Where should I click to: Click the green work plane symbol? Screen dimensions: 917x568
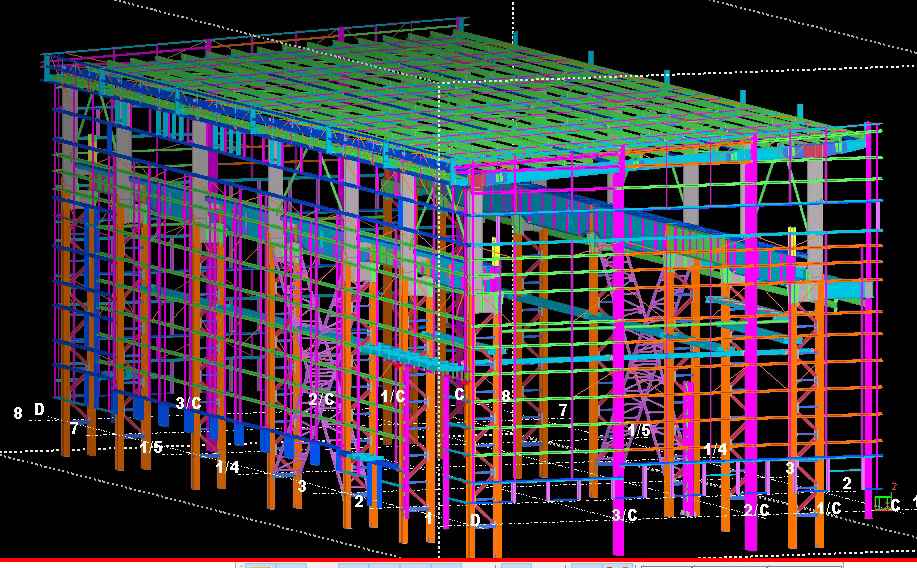(x=882, y=502)
